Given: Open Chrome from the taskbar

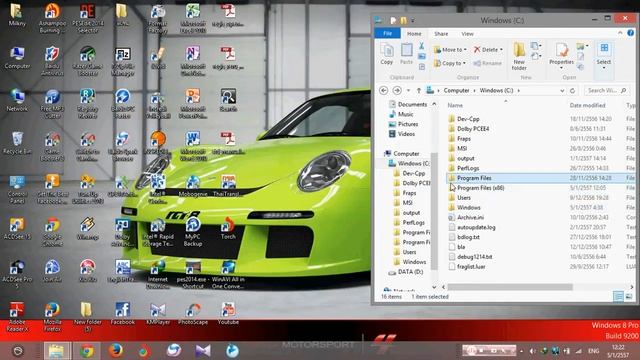Looking at the screenshot, I should pos(87,351).
